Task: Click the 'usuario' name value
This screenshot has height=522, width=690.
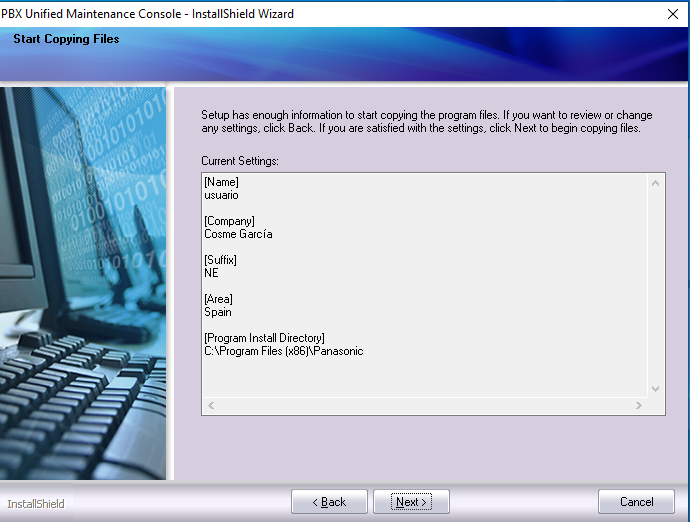Action: coord(221,195)
